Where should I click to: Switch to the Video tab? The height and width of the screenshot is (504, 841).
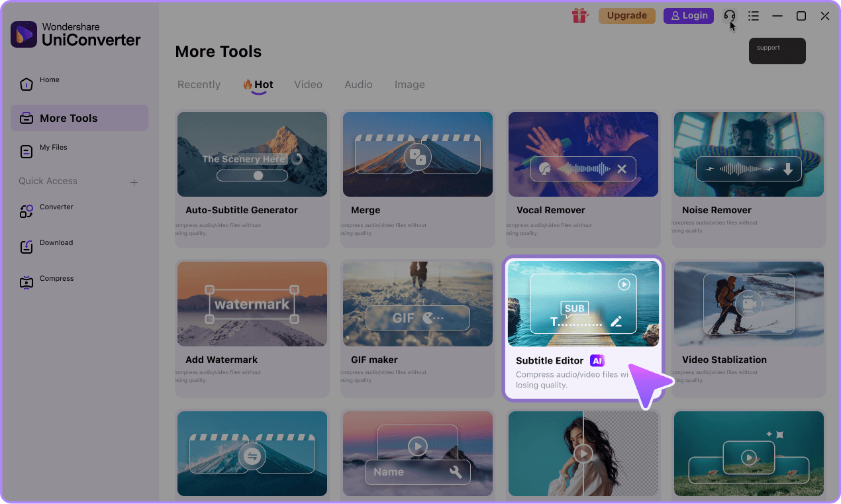(309, 85)
